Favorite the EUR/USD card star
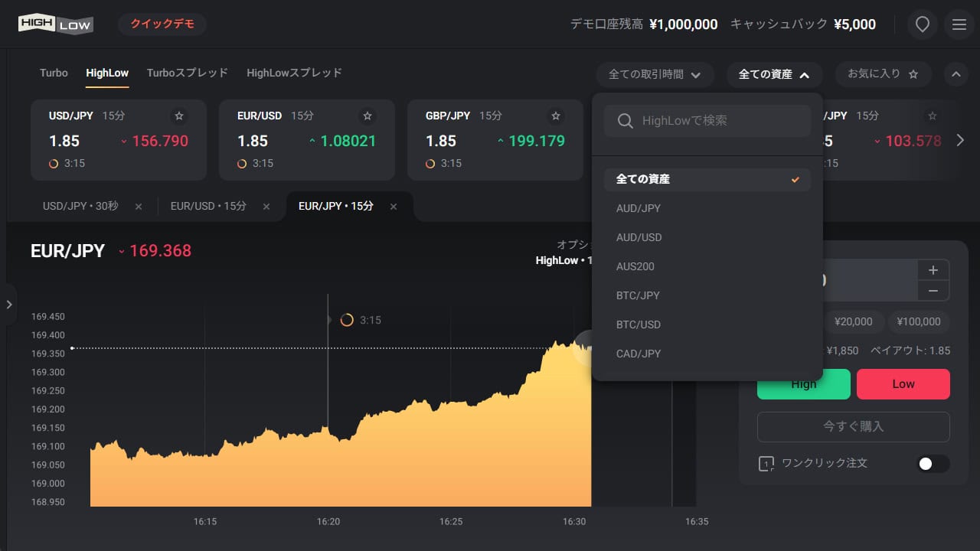 (367, 116)
